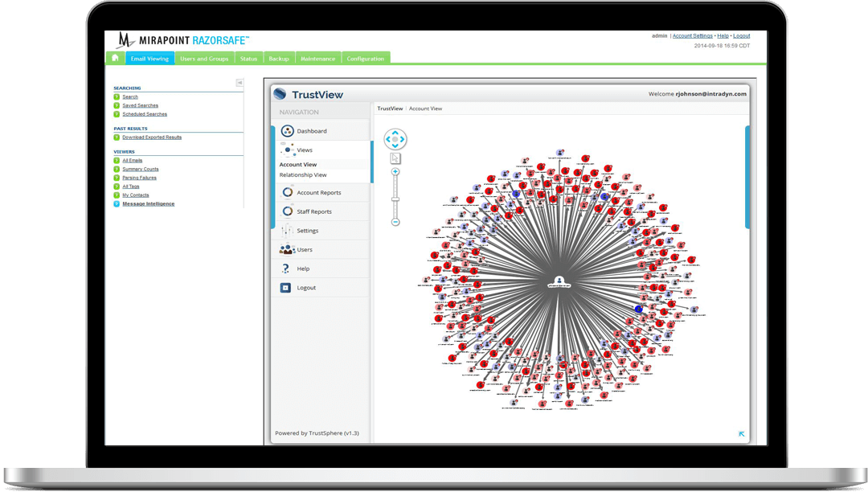Open Message Intelligence link
The width and height of the screenshot is (868, 492).
(149, 203)
